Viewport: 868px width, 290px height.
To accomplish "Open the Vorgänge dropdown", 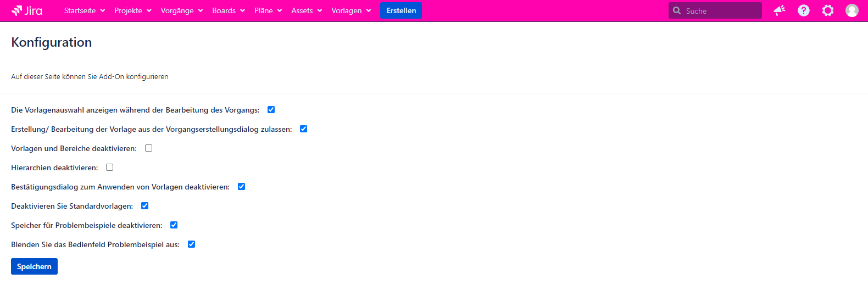I will click(x=181, y=10).
